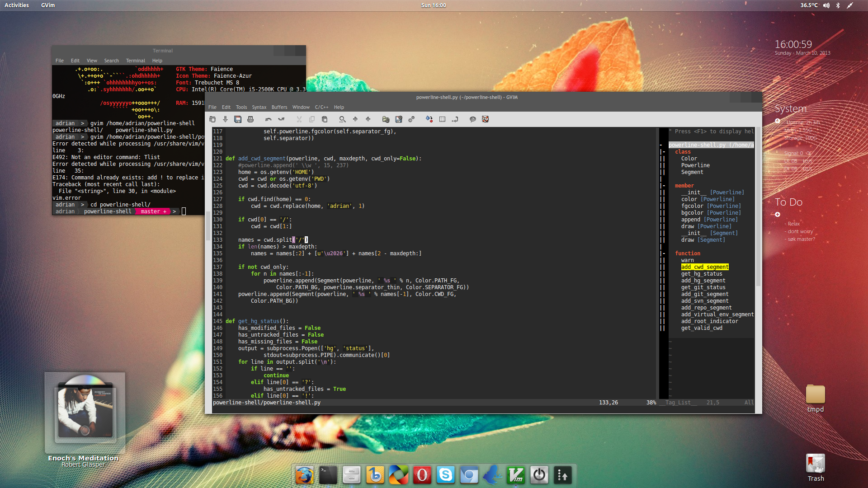This screenshot has height=488, width=868.
Task: Click the Open file icon in GVim toolbar
Action: pos(212,119)
